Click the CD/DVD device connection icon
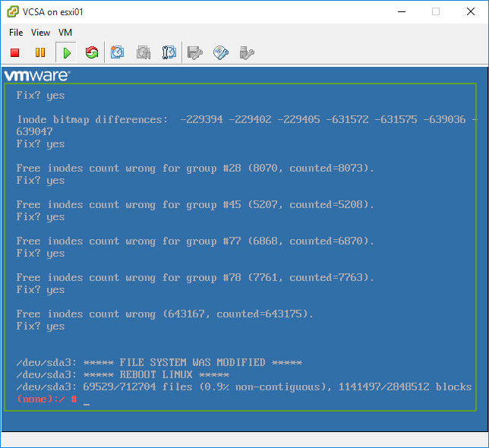Image resolution: width=489 pixels, height=448 pixels. click(221, 52)
